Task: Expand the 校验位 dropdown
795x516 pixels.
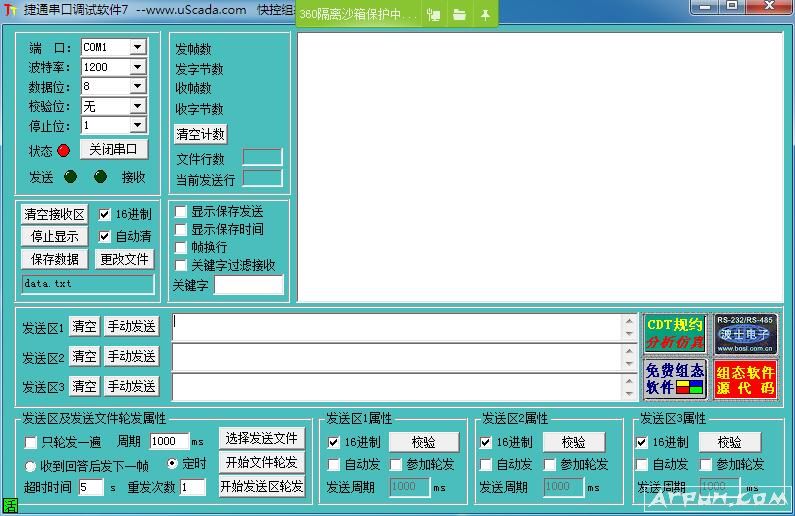Action: coord(138,106)
